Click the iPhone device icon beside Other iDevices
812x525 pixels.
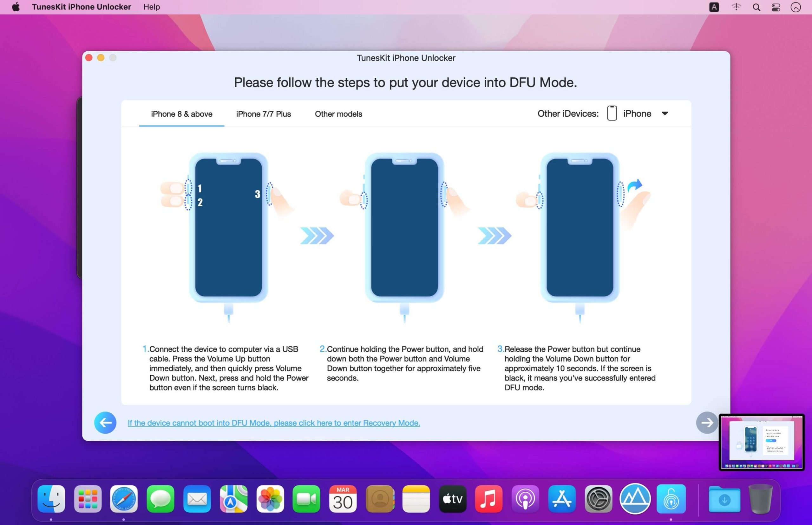click(612, 113)
